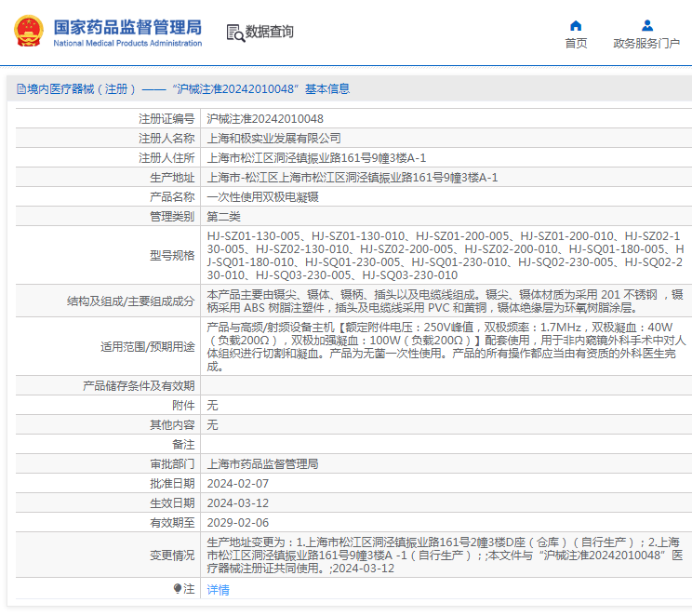Image resolution: width=692 pixels, height=616 pixels.
Task: Click approval department 上海市药品监督管理局
Action: [x=262, y=463]
